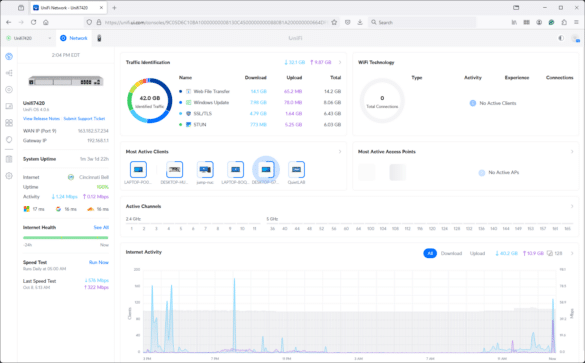Toggle dark/light theme icon in header
The width and height of the screenshot is (585, 363).
(561, 38)
